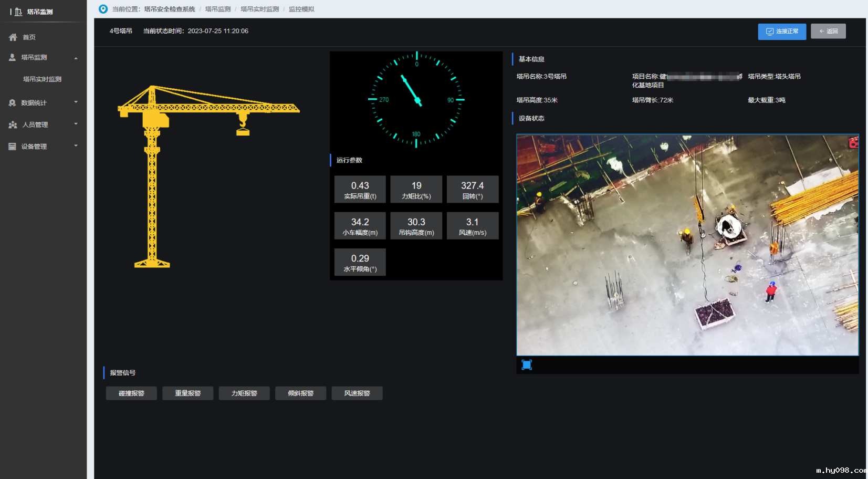This screenshot has width=868, height=479.
Task: Expand the 设备管理 dropdown arrow
Action: pyautogui.click(x=76, y=146)
